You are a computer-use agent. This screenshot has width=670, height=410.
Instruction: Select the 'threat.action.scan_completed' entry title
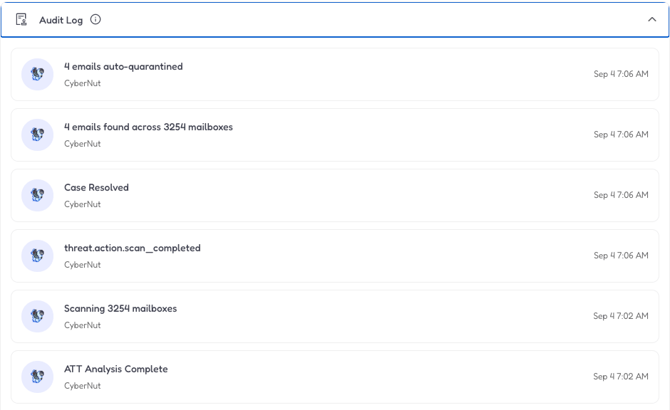pyautogui.click(x=132, y=248)
